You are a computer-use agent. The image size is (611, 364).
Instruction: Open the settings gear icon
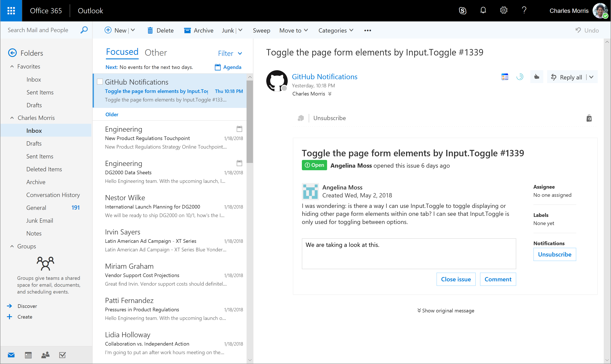click(503, 10)
